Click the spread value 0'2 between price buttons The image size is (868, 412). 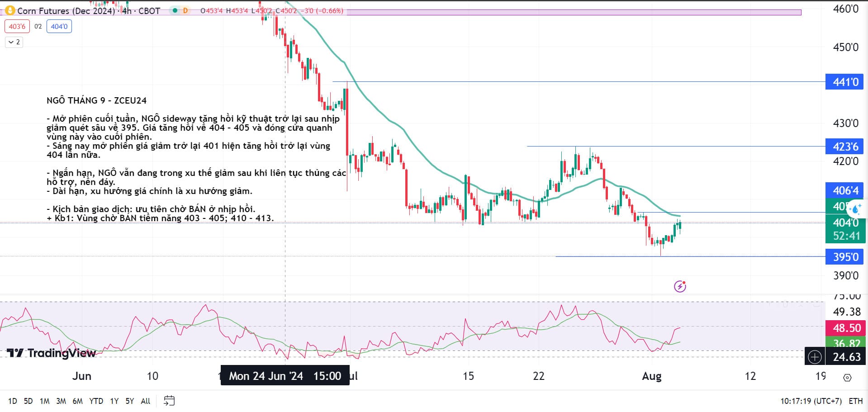38,26
